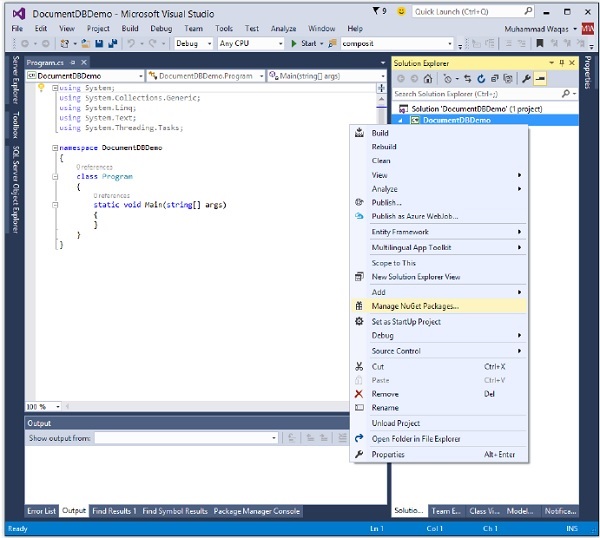This screenshot has height=538, width=600.
Task: Click the lightbulb quick actions icon
Action: (x=41, y=89)
